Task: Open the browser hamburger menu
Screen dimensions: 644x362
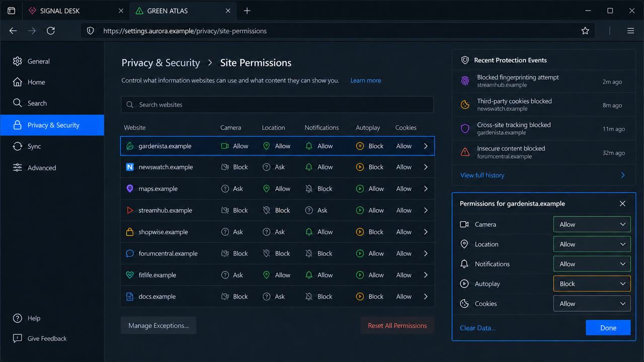Action: click(x=630, y=31)
